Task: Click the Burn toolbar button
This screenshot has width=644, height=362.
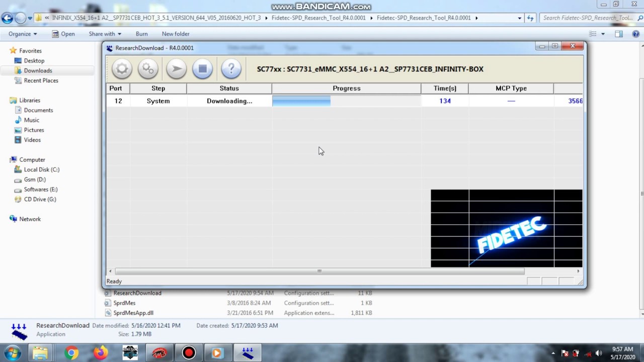Action: point(141,34)
